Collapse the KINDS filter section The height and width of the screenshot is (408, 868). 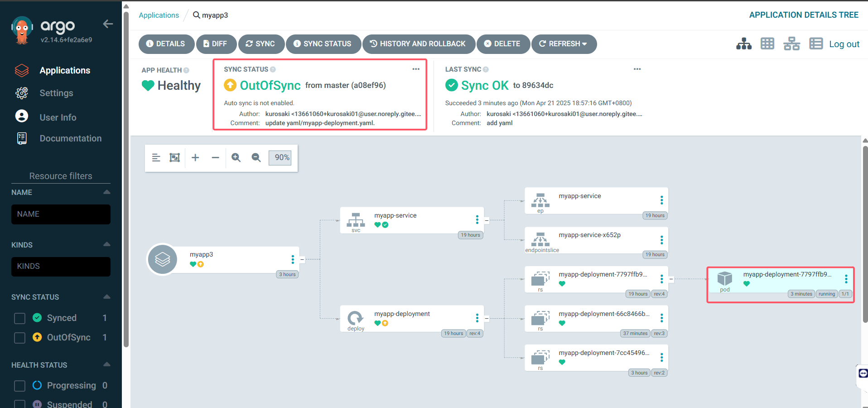(x=107, y=244)
